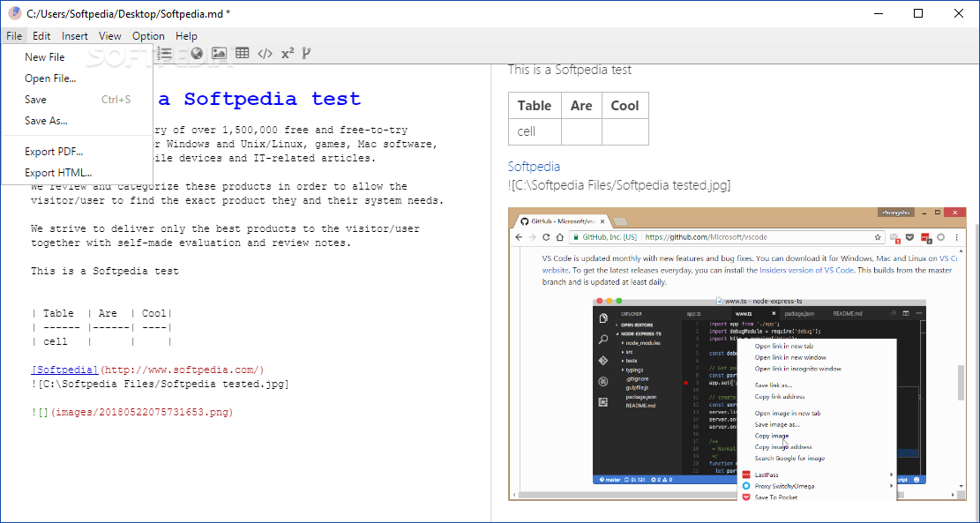Click the images/20180522075731653.png line in editor
This screenshot has width=980, height=523.
(132, 413)
